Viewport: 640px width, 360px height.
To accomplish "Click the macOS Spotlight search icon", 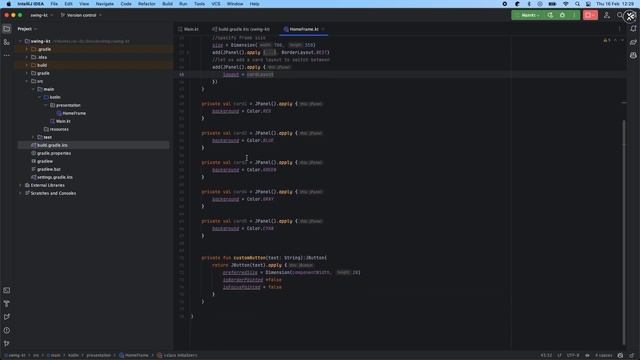I will click(577, 4).
